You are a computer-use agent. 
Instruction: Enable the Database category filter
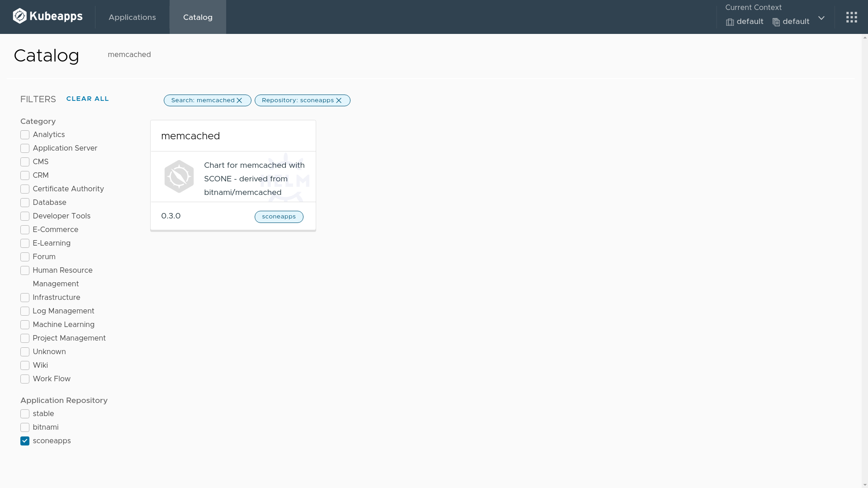point(25,203)
